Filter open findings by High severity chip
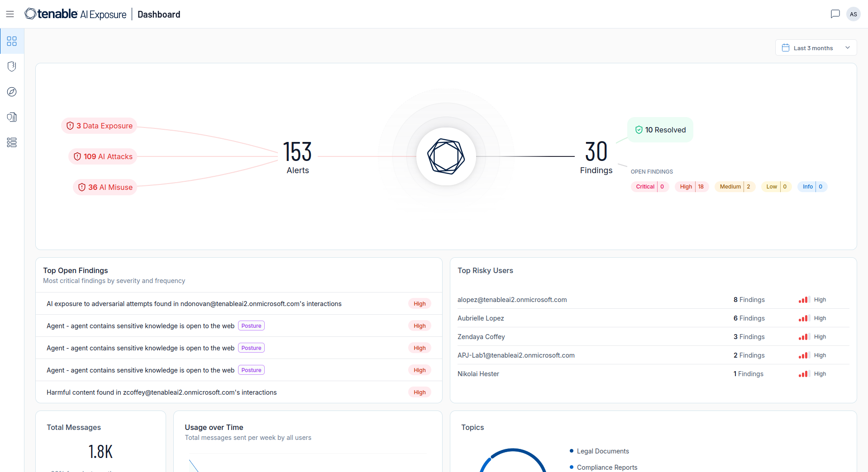 692,187
